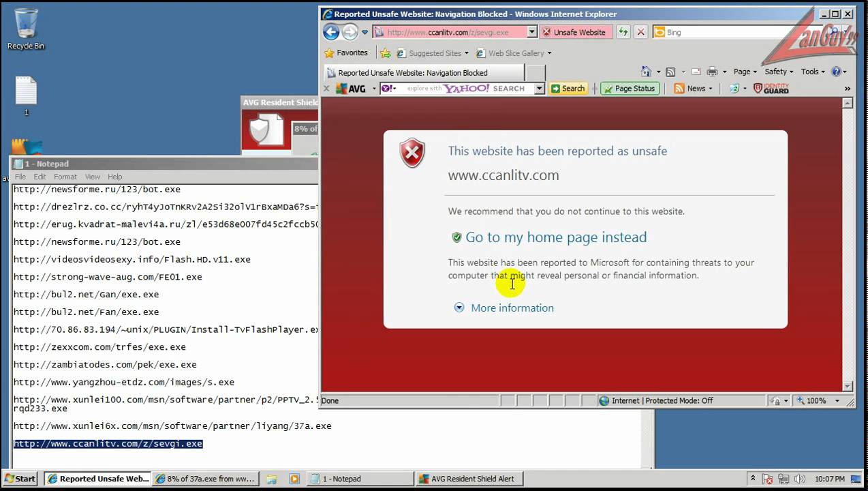Click the Stop loading X icon
Screen dimensions: 868x491
pos(640,32)
